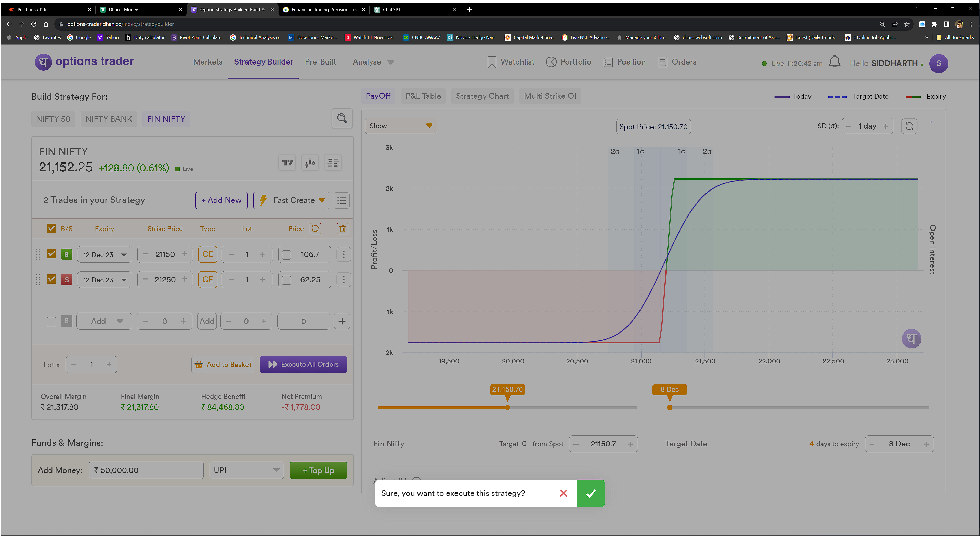The width and height of the screenshot is (980, 536).
Task: Click Dhan floating chat icon on chart
Action: click(x=911, y=338)
